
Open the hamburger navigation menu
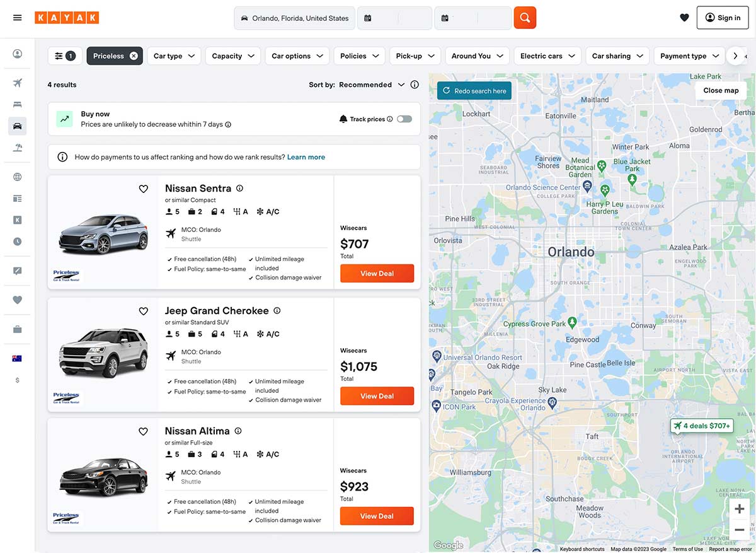click(x=18, y=18)
